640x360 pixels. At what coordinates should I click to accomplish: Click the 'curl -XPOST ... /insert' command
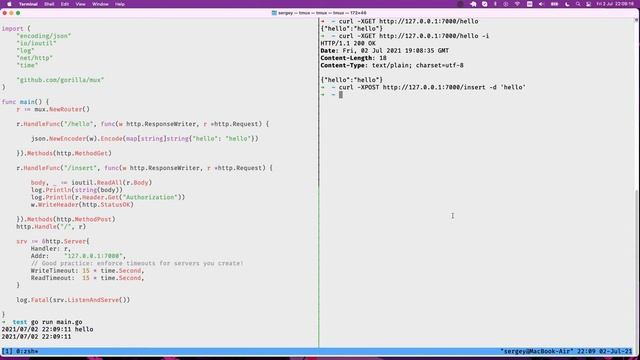(432, 87)
